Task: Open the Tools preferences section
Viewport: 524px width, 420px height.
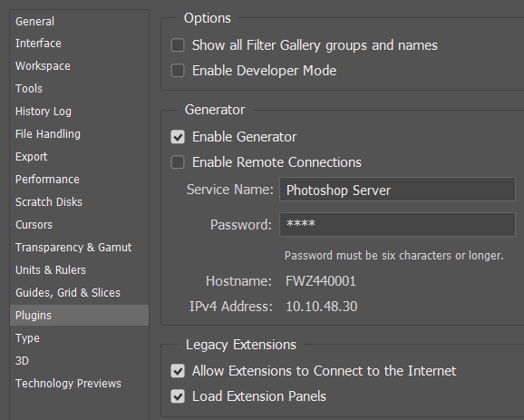Action: pos(29,89)
